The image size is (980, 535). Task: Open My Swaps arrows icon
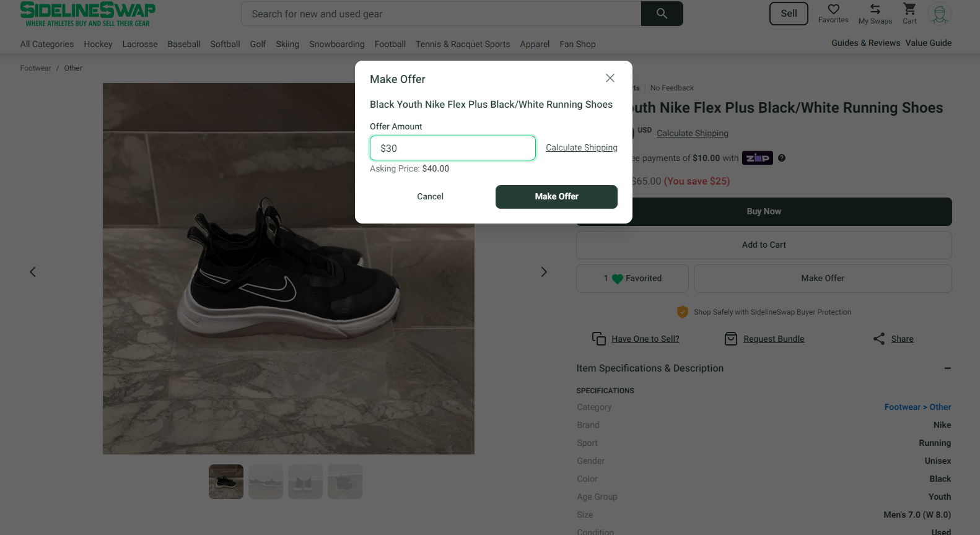[875, 9]
